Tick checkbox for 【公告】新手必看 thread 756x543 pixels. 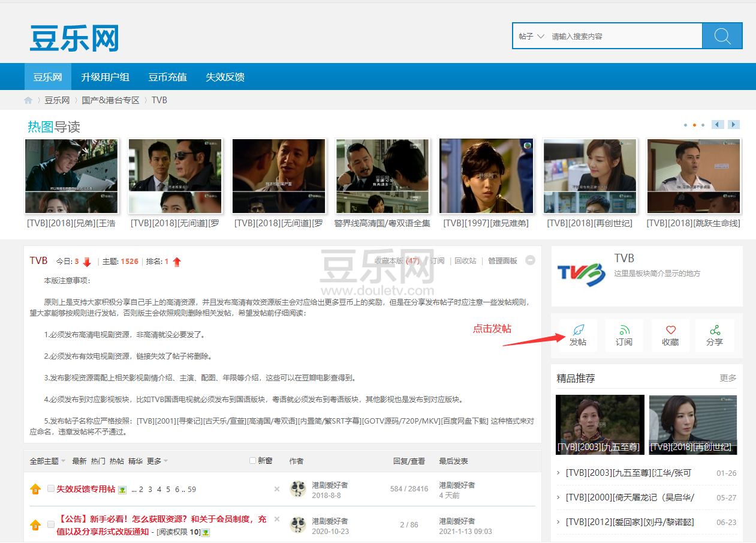(50, 524)
